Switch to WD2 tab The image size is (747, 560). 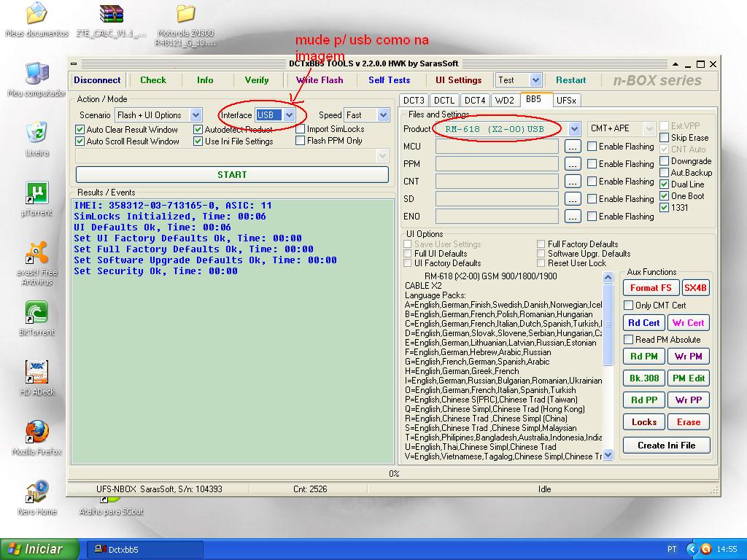pyautogui.click(x=505, y=101)
